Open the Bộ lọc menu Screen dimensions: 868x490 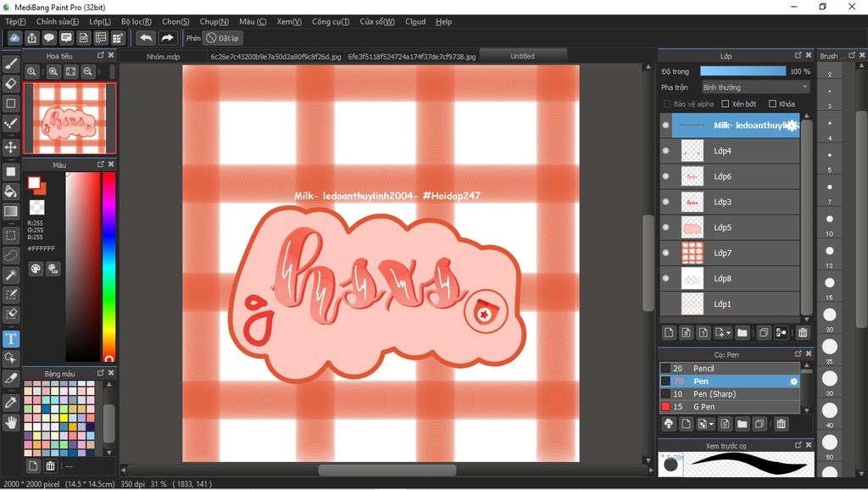(x=136, y=21)
